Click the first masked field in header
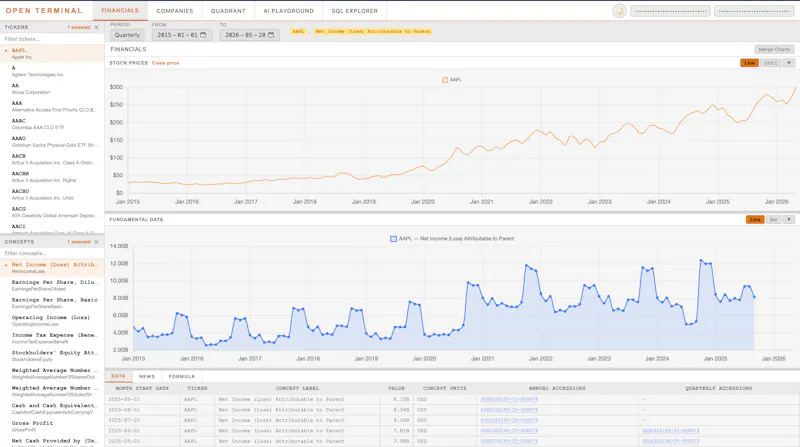The height and width of the screenshot is (447, 800). coord(670,11)
